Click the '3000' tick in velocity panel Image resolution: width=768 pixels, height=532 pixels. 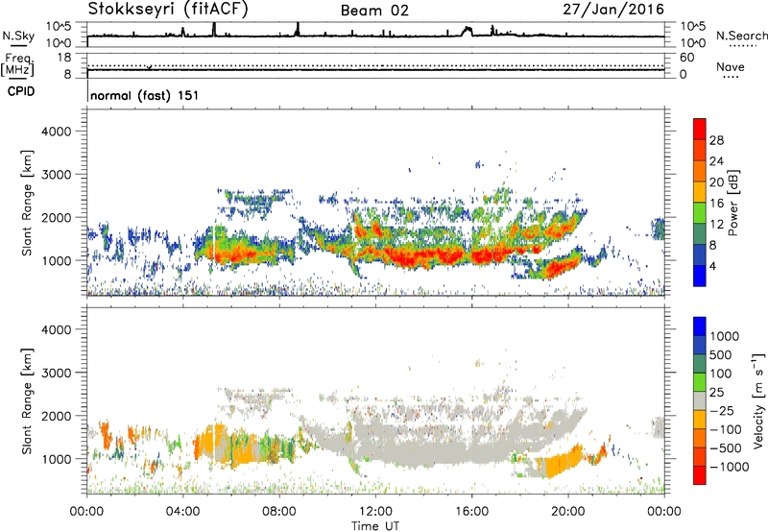57,373
